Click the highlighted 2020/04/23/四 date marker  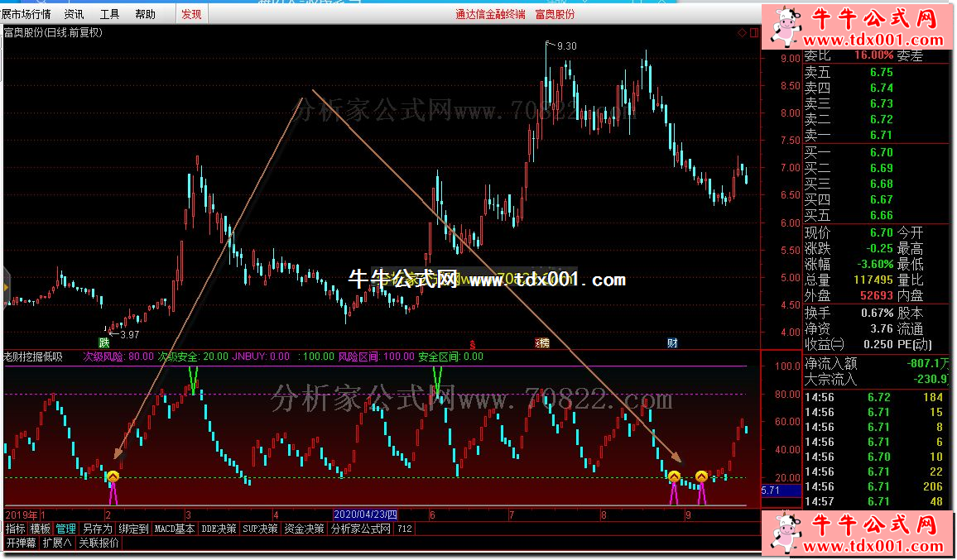coord(366,515)
